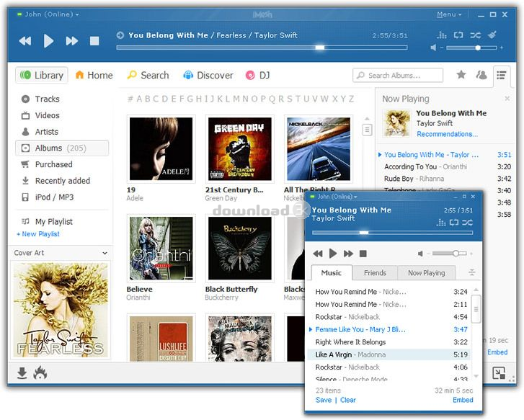The height and width of the screenshot is (420, 524).
Task: Open the Green Day 21st Century album
Action: pyautogui.click(x=240, y=149)
